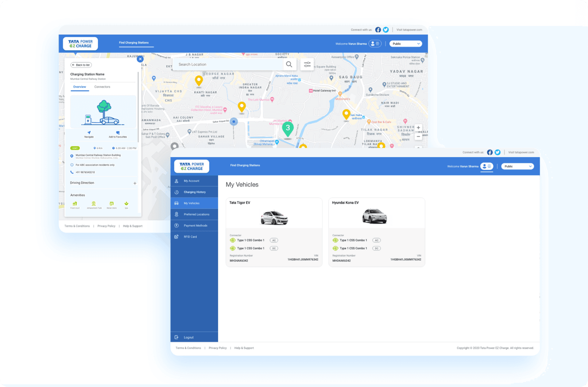
Task: Open the map filter settings icon
Action: point(307,64)
